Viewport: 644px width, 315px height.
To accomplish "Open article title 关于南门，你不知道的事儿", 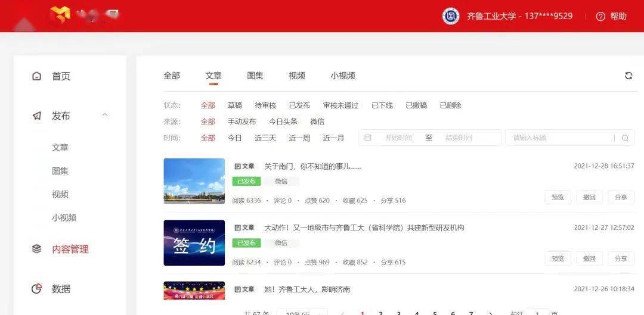I will click(x=313, y=167).
